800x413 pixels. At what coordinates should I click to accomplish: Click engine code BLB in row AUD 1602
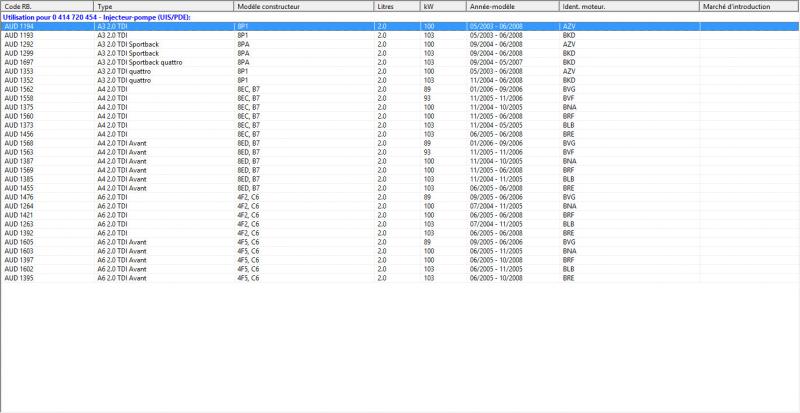568,269
